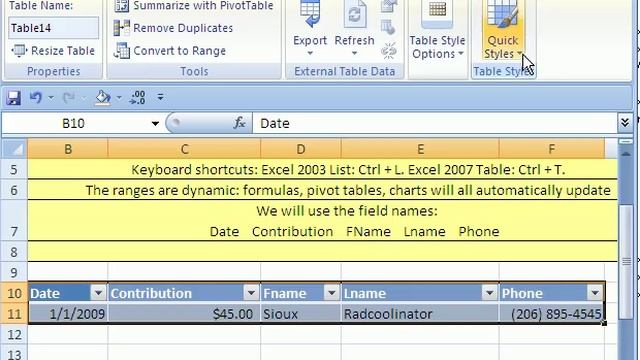Open the Name Box dropdown arrow
Viewport: 640px width, 360px height.
tap(155, 123)
